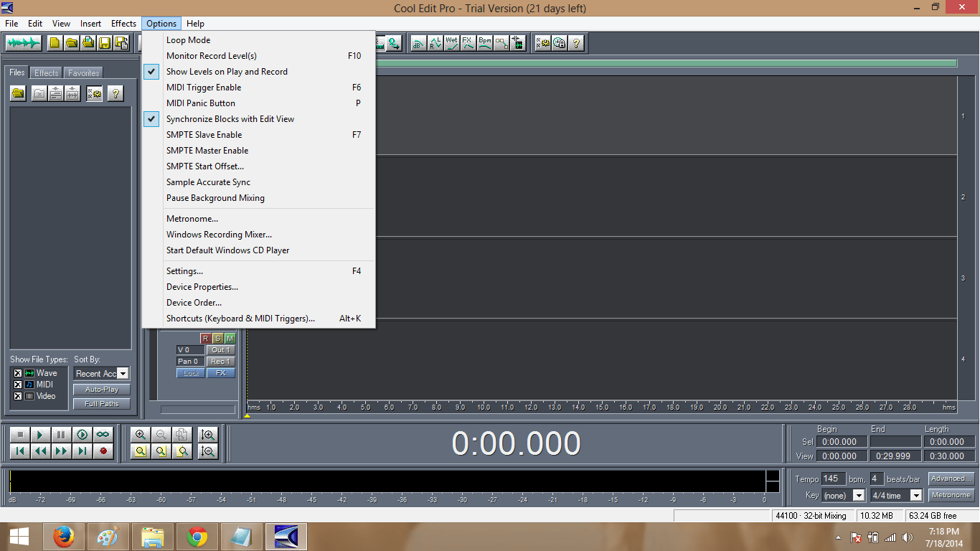
Task: Click the open folder icon in the main toolbar
Action: tap(71, 43)
